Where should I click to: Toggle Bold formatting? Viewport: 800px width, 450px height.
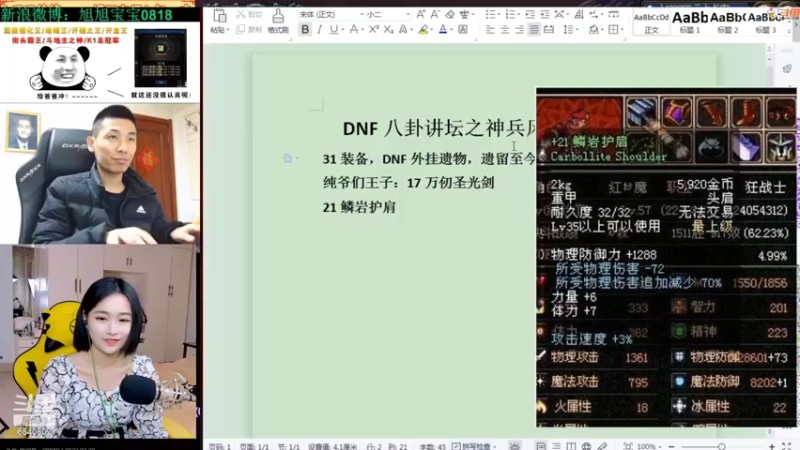pyautogui.click(x=305, y=30)
